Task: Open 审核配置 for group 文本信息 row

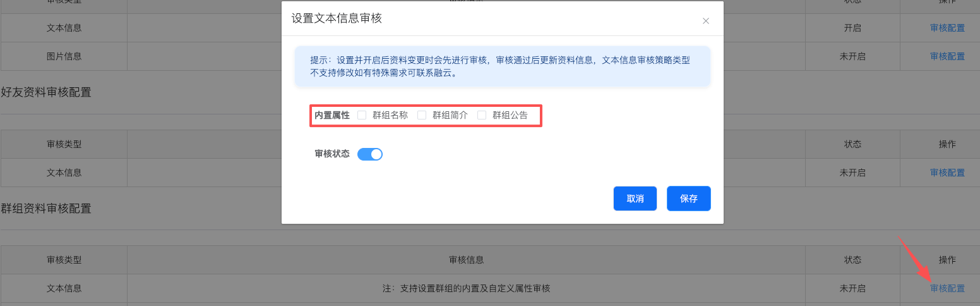Action: [947, 288]
